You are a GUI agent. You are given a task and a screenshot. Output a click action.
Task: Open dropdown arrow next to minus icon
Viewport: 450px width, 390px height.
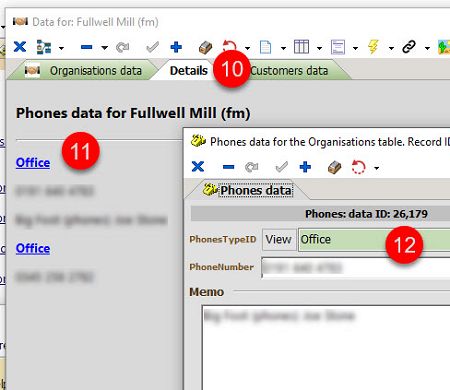pos(104,48)
